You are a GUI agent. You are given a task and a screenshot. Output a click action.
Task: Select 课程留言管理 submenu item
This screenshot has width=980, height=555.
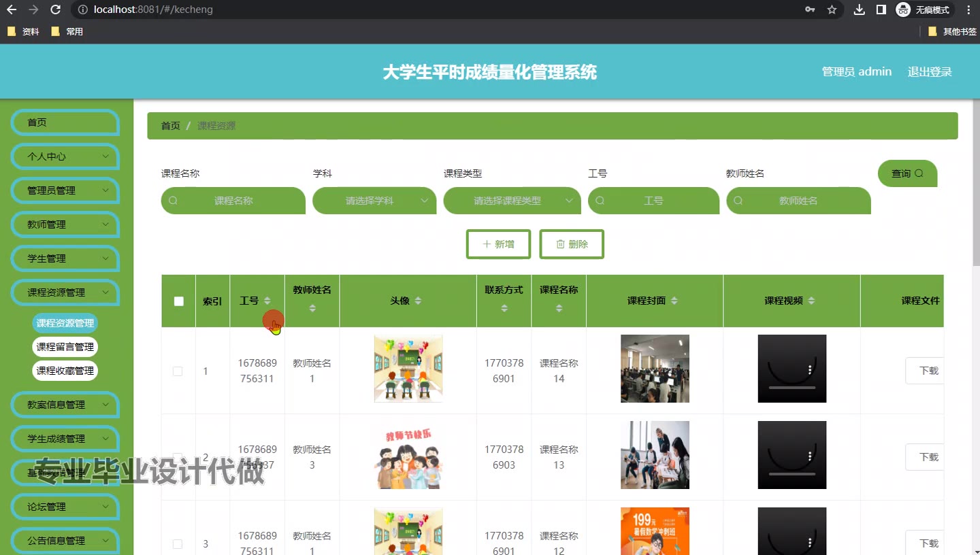click(65, 347)
